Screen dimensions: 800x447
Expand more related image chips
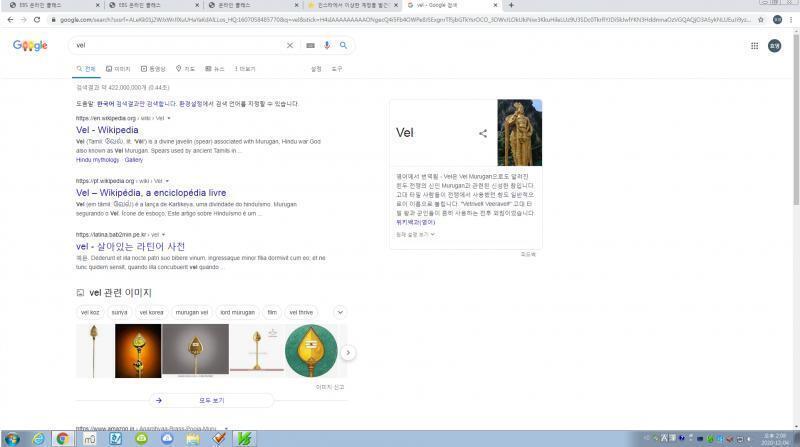[340, 312]
